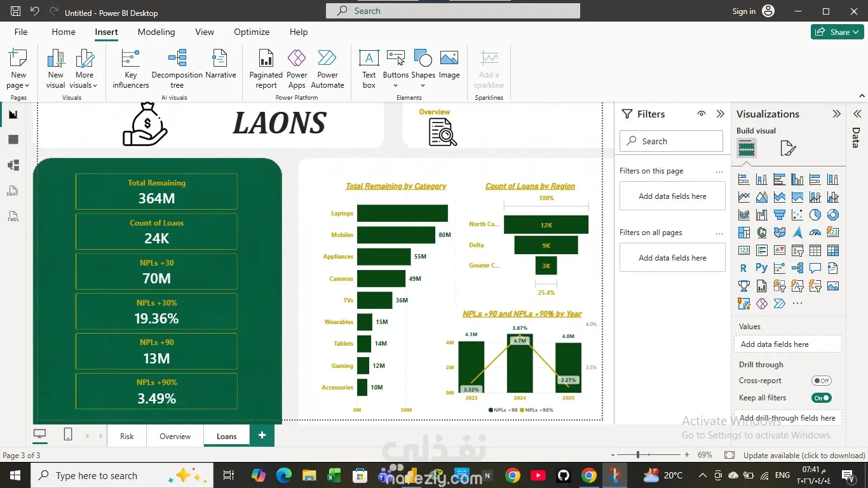The width and height of the screenshot is (868, 488).
Task: Choose the Pie chart visual type
Action: tap(815, 215)
